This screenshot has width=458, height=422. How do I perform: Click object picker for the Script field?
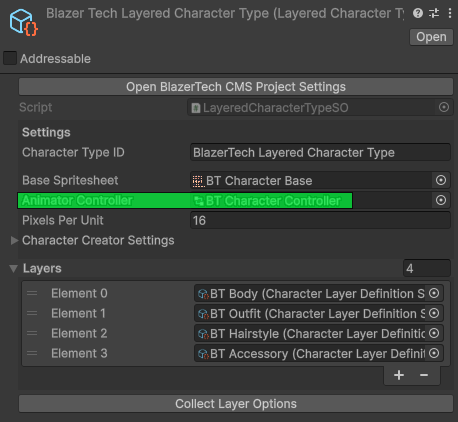click(444, 107)
